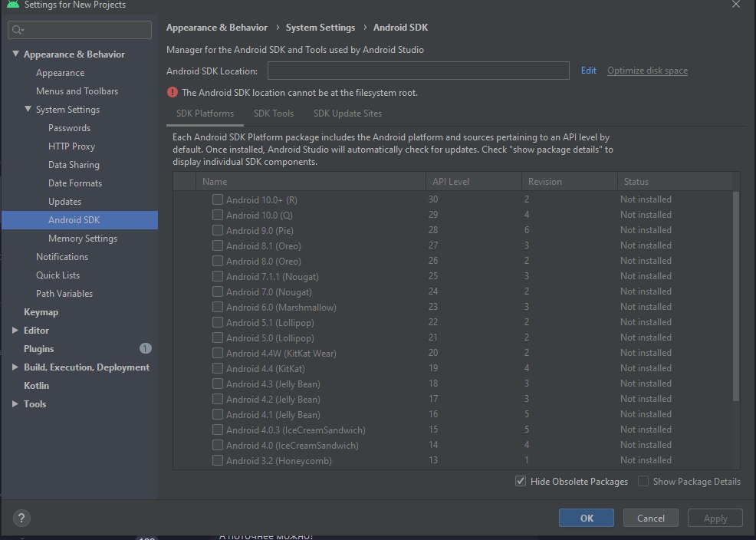
Task: Collapse the Appearance & Behavior tree node
Action: 15,54
